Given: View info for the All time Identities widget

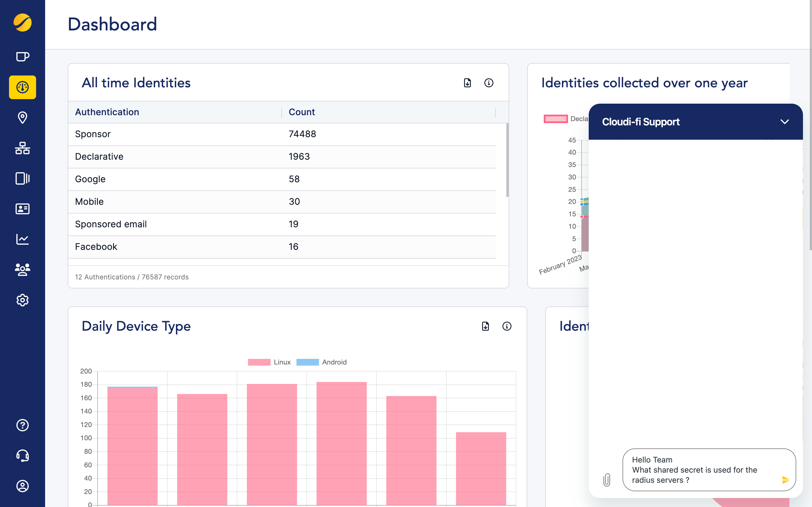Looking at the screenshot, I should tap(489, 83).
